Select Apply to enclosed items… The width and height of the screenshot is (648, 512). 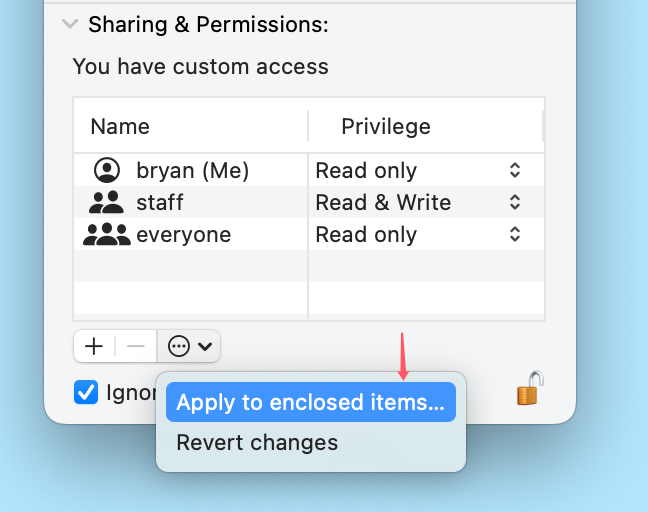310,402
